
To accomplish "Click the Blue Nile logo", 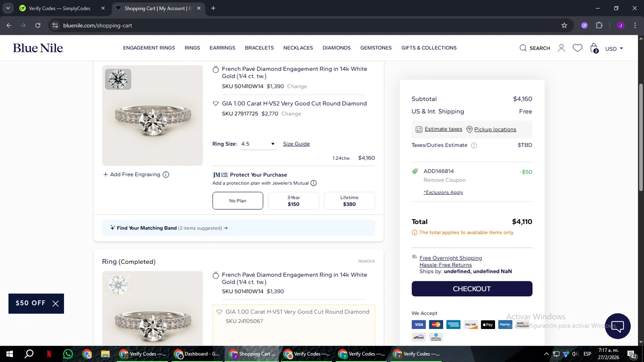I will [x=38, y=48].
